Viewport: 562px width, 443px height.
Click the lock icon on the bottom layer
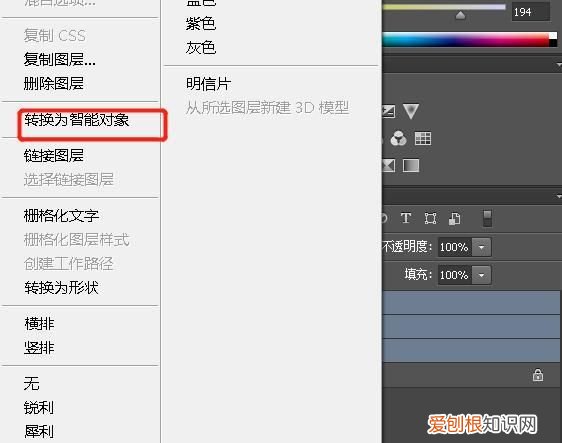(x=538, y=375)
